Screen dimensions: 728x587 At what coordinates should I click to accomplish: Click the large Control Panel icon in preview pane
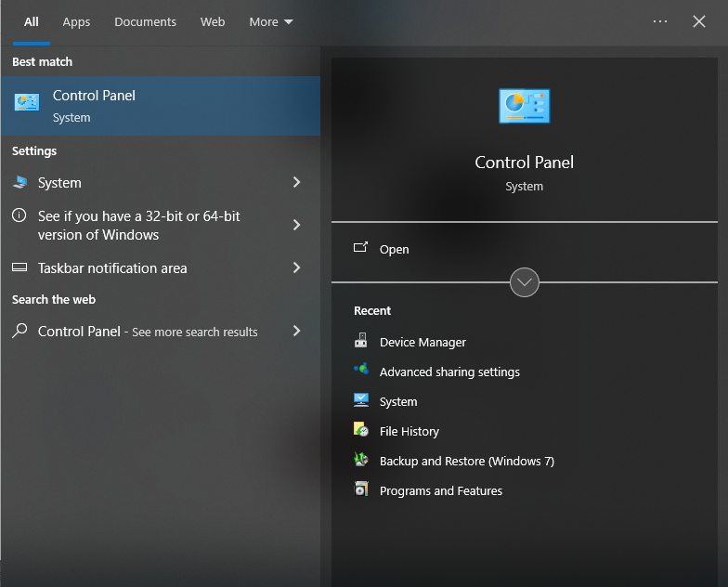tap(524, 106)
